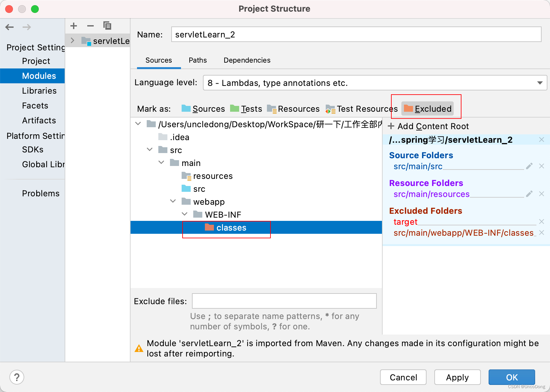Click the target excluded folder entry
Image resolution: width=550 pixels, height=392 pixels.
click(x=406, y=222)
